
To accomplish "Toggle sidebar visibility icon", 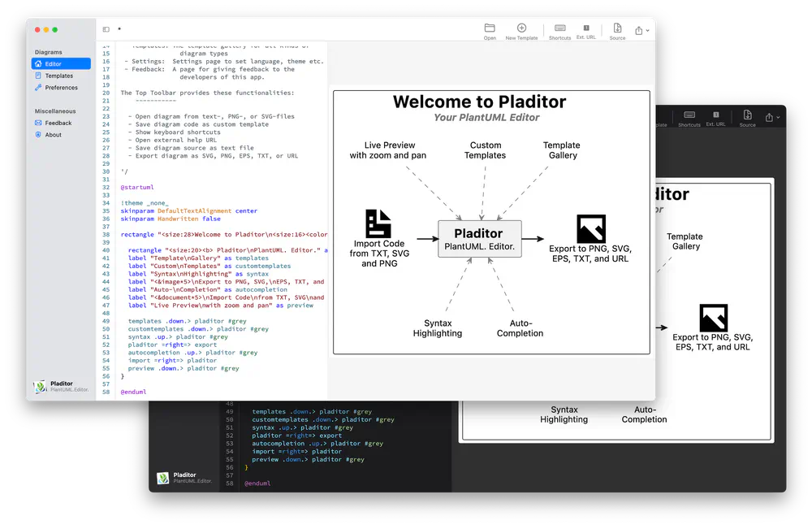I will coord(106,29).
